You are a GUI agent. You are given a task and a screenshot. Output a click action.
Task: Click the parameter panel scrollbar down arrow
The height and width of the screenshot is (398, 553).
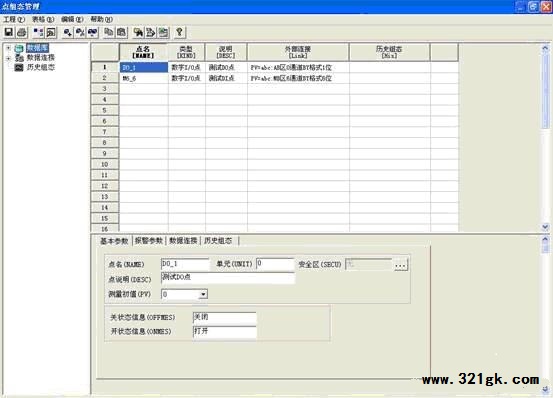click(545, 389)
